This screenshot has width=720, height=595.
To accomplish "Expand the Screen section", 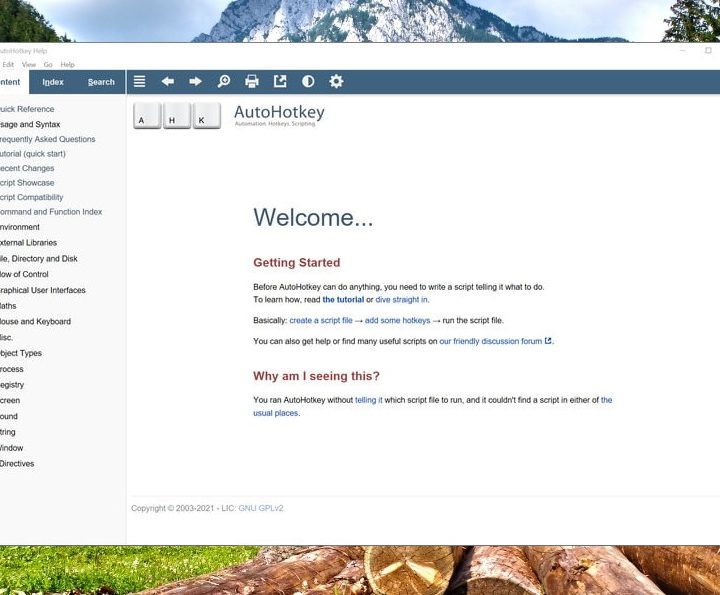I will 10,401.
